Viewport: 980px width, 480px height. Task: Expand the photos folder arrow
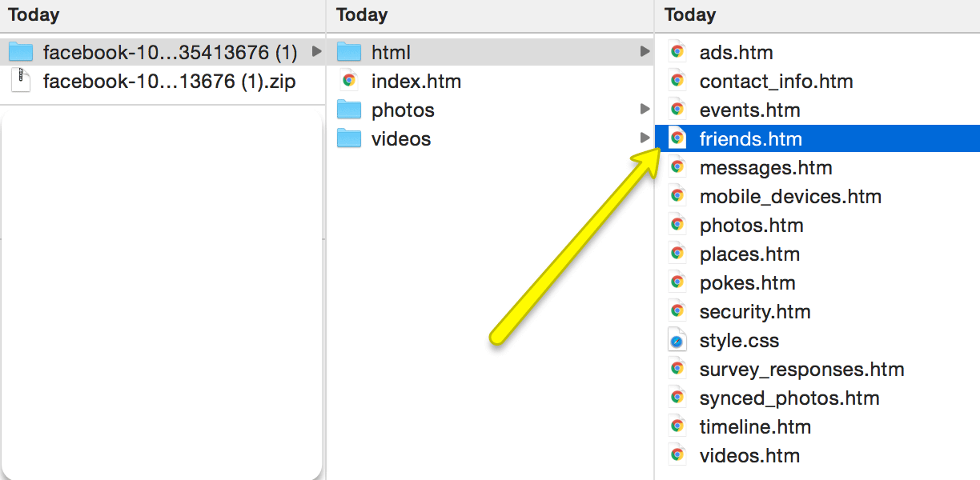(645, 110)
